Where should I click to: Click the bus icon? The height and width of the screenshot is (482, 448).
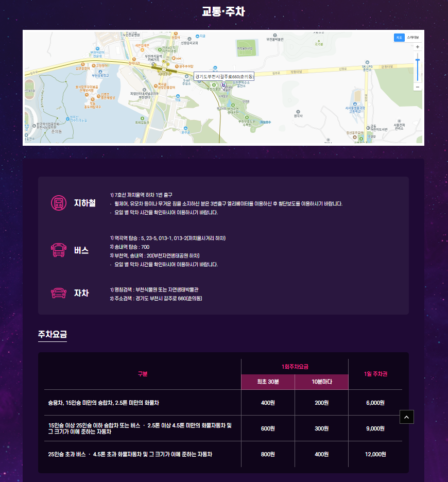(x=59, y=251)
